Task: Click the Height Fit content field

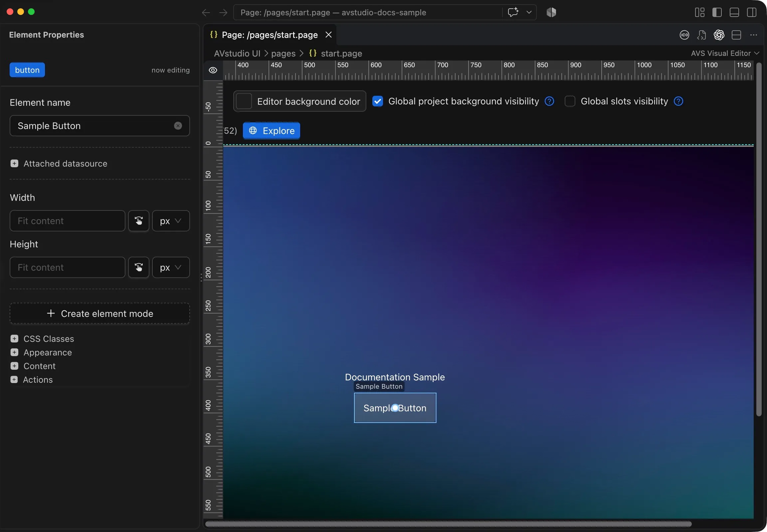Action: 68,267
